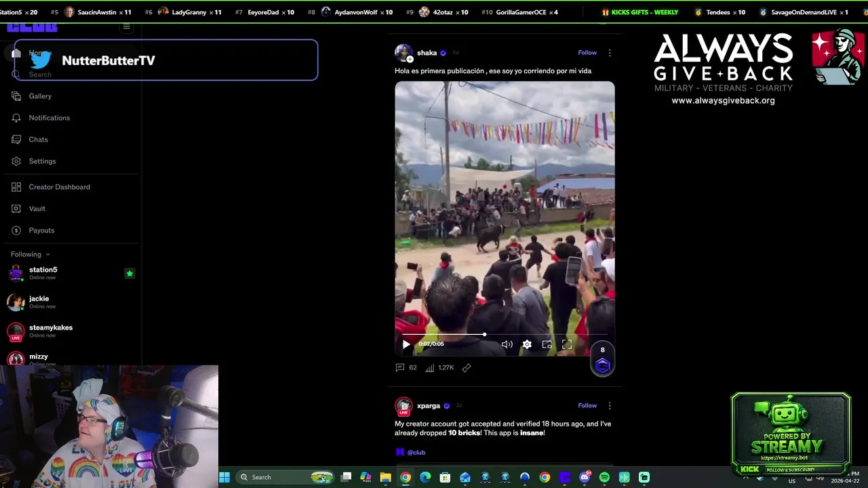Toggle picture-in-picture mode
Image resolution: width=868 pixels, height=488 pixels.
click(x=547, y=344)
